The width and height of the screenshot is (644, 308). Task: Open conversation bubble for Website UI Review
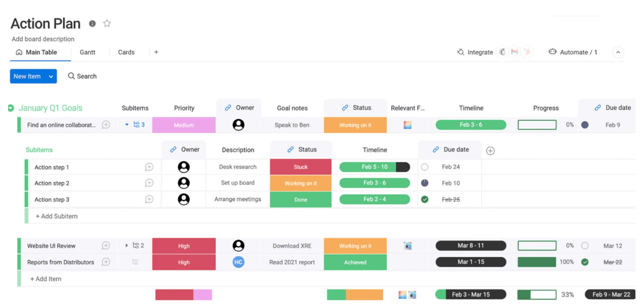pyautogui.click(x=106, y=246)
